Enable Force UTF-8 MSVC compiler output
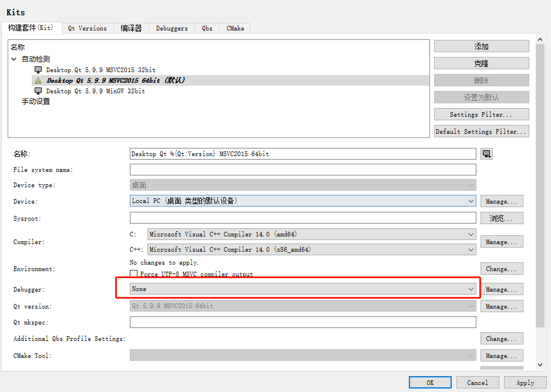Screen dimensions: 551x392 pos(133,273)
